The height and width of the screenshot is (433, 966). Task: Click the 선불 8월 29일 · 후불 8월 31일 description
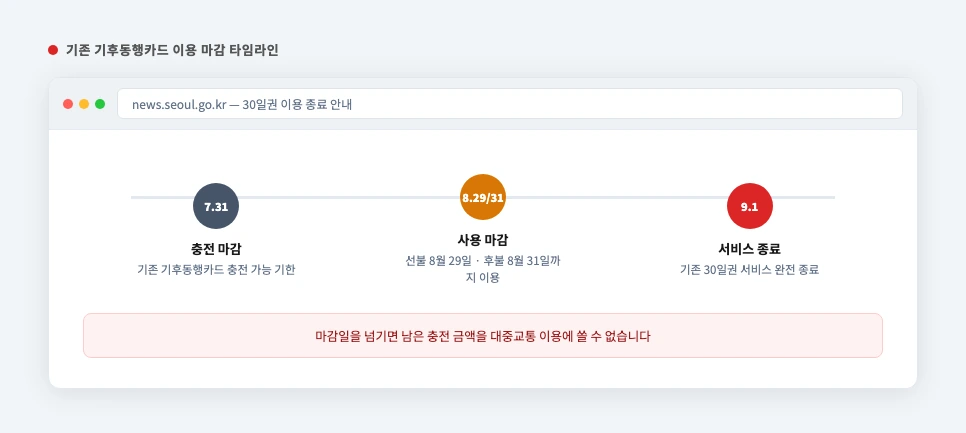(x=483, y=269)
